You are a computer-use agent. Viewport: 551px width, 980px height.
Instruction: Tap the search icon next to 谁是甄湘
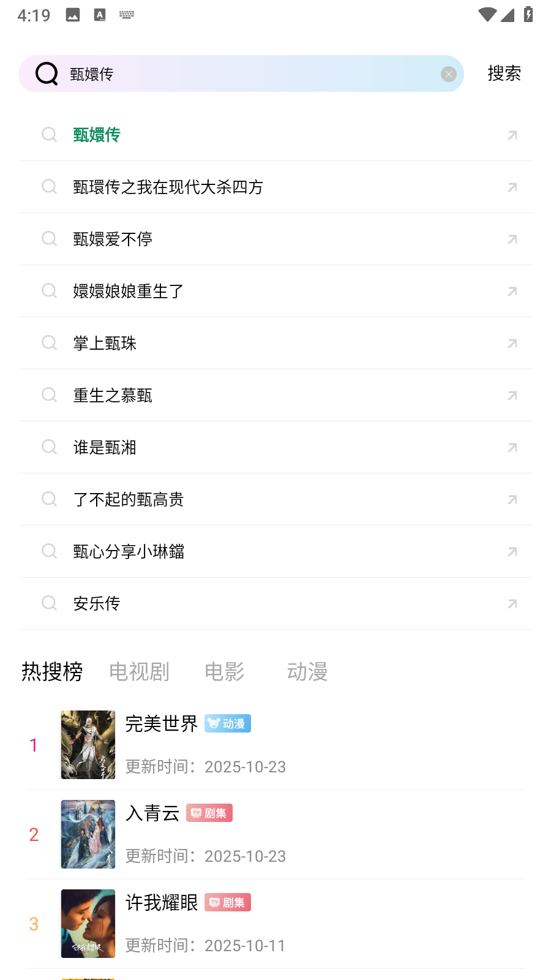pyautogui.click(x=49, y=447)
